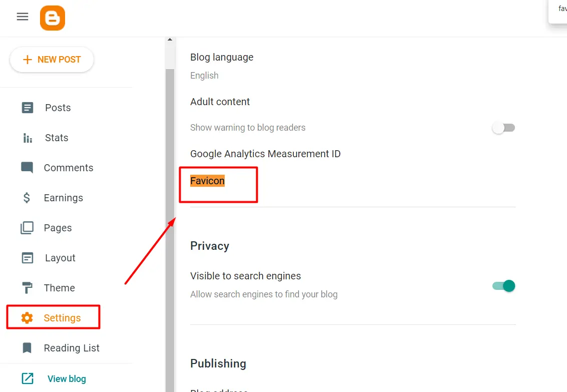Open the hamburger menu icon
567x392 pixels.
tap(23, 17)
